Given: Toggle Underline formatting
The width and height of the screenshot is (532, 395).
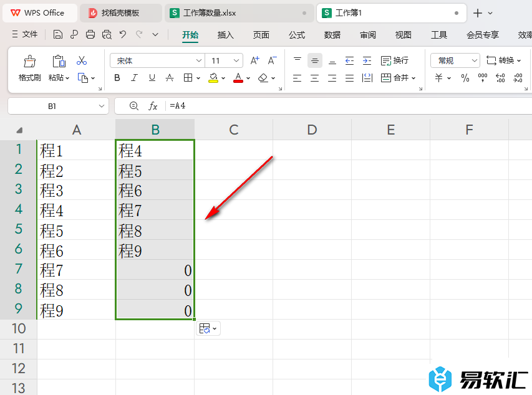Looking at the screenshot, I should (152, 78).
